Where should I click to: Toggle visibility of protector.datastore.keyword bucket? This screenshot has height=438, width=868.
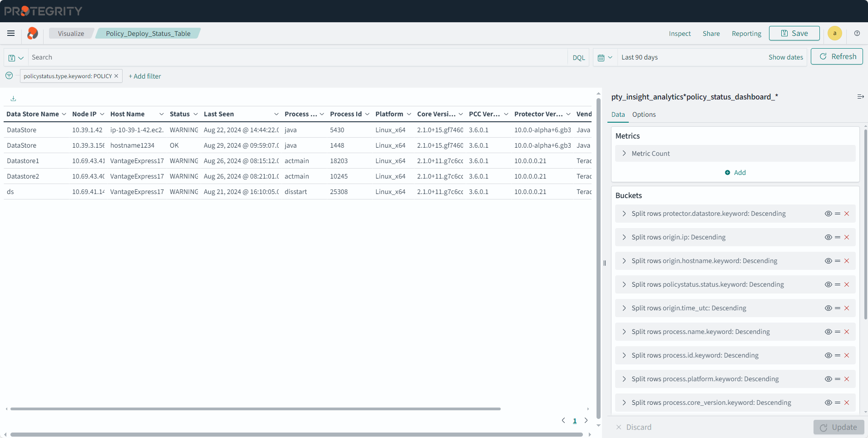pyautogui.click(x=828, y=214)
